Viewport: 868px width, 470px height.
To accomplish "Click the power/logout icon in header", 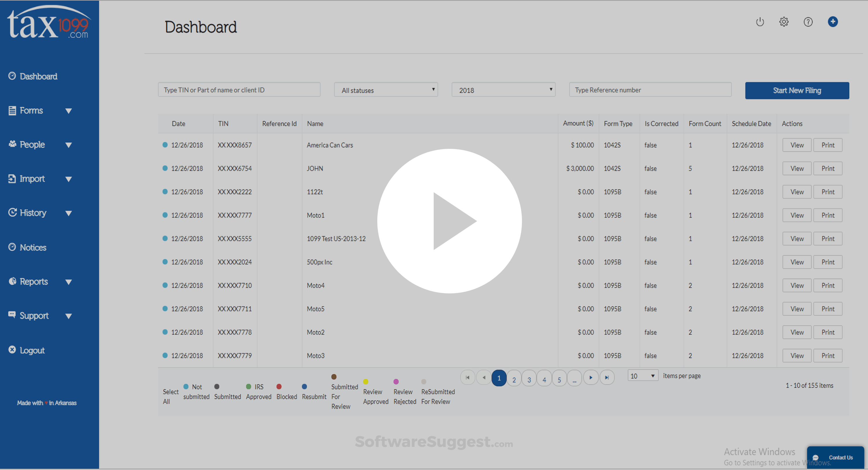I will (x=760, y=22).
